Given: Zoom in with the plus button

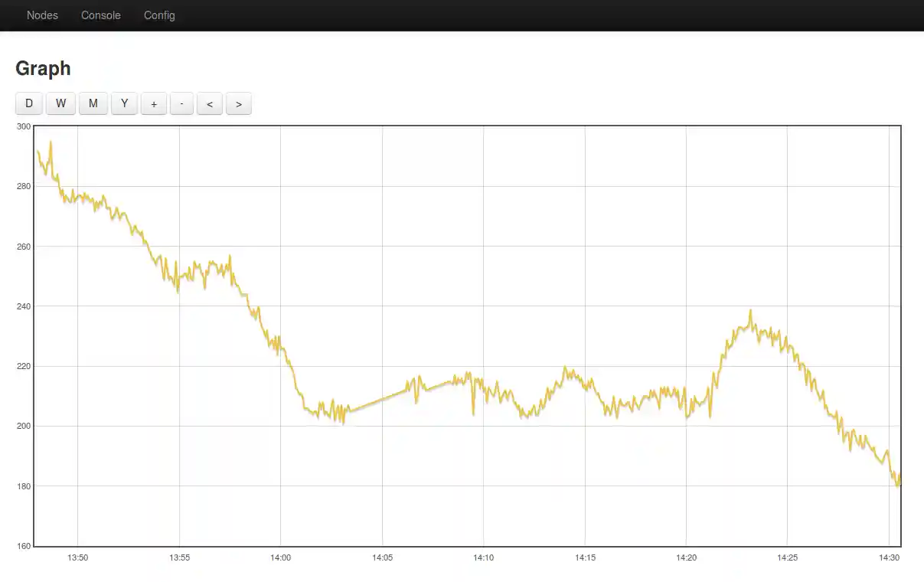Looking at the screenshot, I should [x=154, y=103].
